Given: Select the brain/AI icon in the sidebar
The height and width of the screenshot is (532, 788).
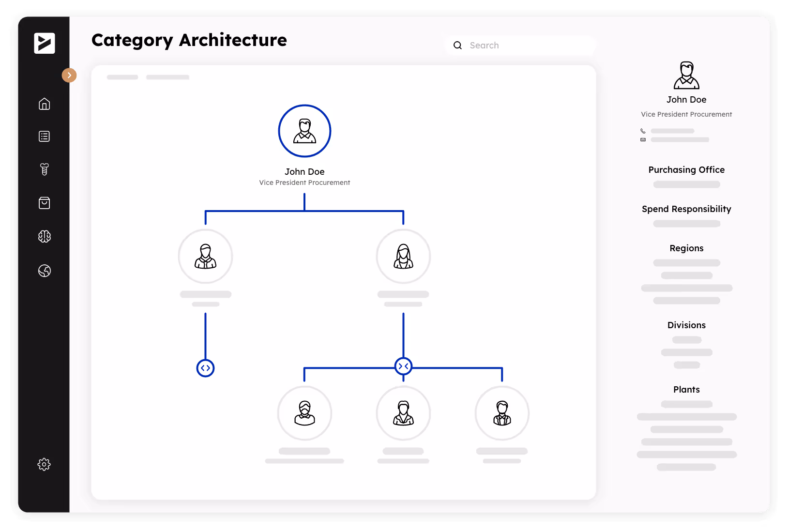Looking at the screenshot, I should (x=44, y=237).
